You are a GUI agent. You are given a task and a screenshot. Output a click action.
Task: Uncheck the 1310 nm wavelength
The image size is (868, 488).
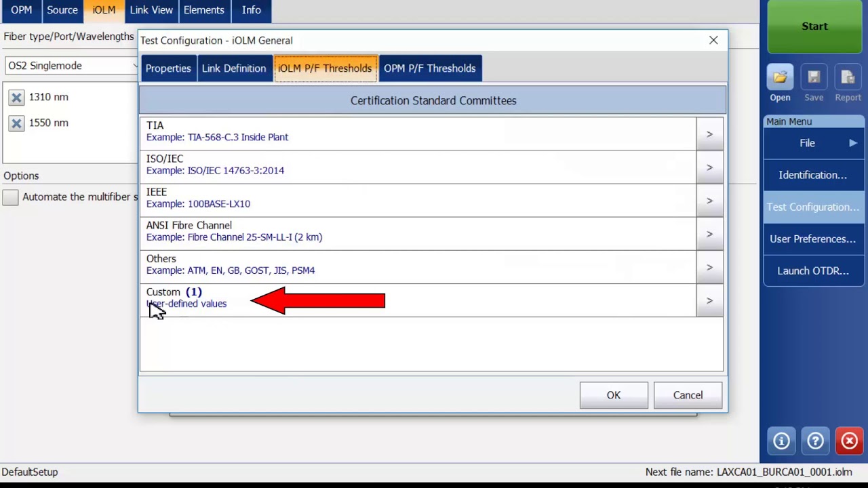(x=16, y=98)
